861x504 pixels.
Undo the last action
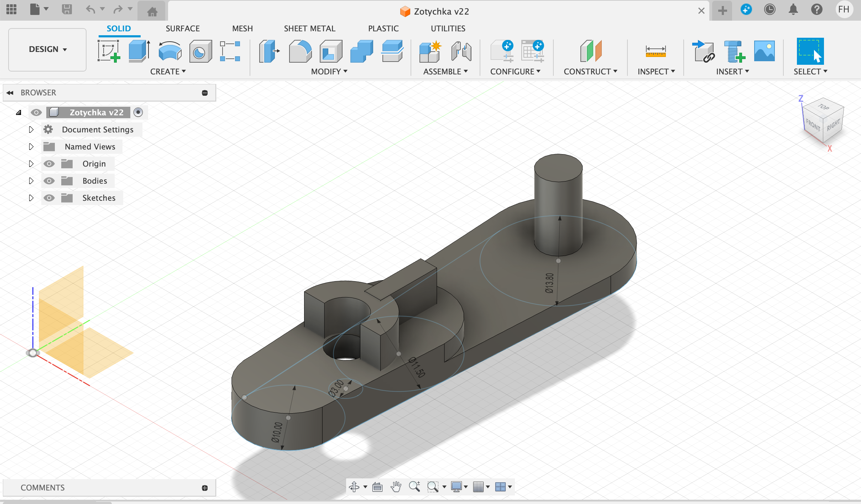point(90,10)
